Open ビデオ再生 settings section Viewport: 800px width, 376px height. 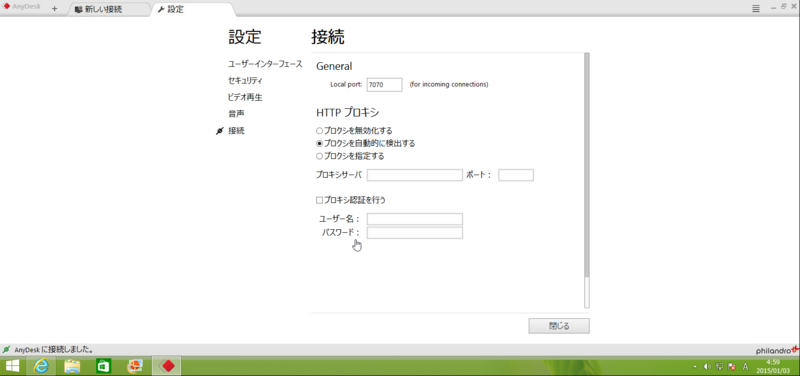(x=245, y=97)
